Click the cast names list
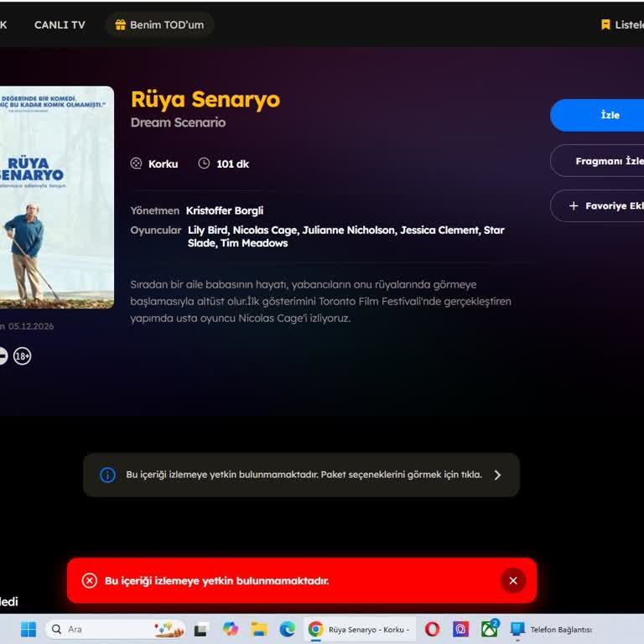 pyautogui.click(x=345, y=236)
